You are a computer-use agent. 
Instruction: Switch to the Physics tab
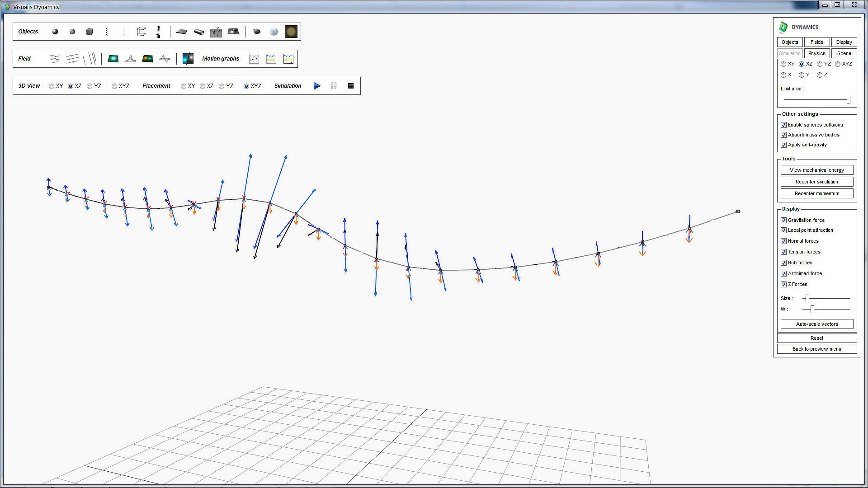(x=816, y=53)
